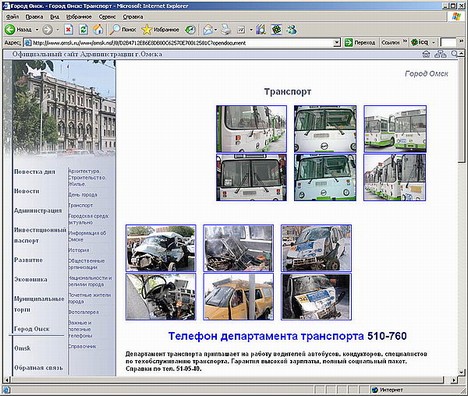Click the History/Media round green icon

click(190, 30)
